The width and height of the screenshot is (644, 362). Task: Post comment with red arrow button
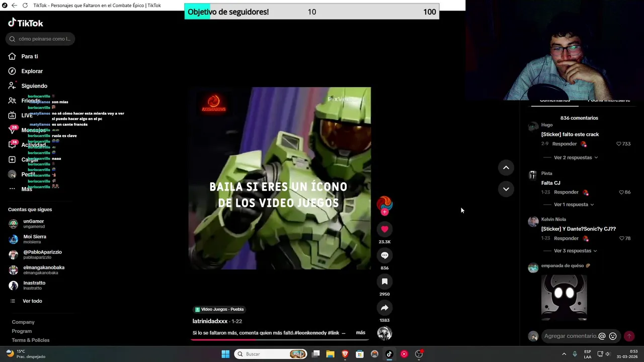(629, 336)
